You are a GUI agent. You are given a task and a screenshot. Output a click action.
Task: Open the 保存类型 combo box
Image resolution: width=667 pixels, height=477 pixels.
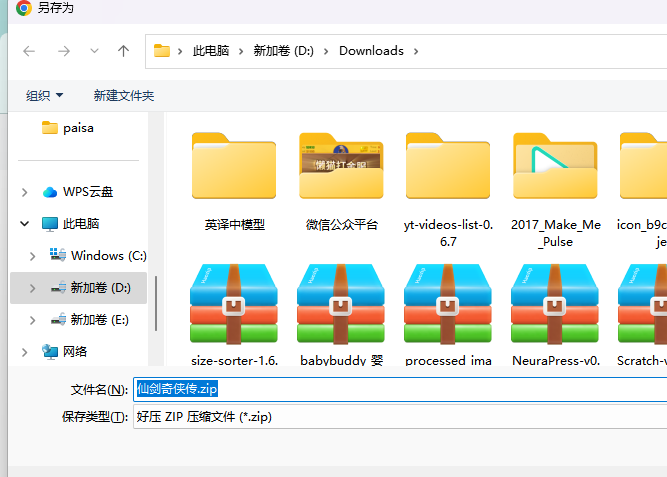tap(400, 417)
